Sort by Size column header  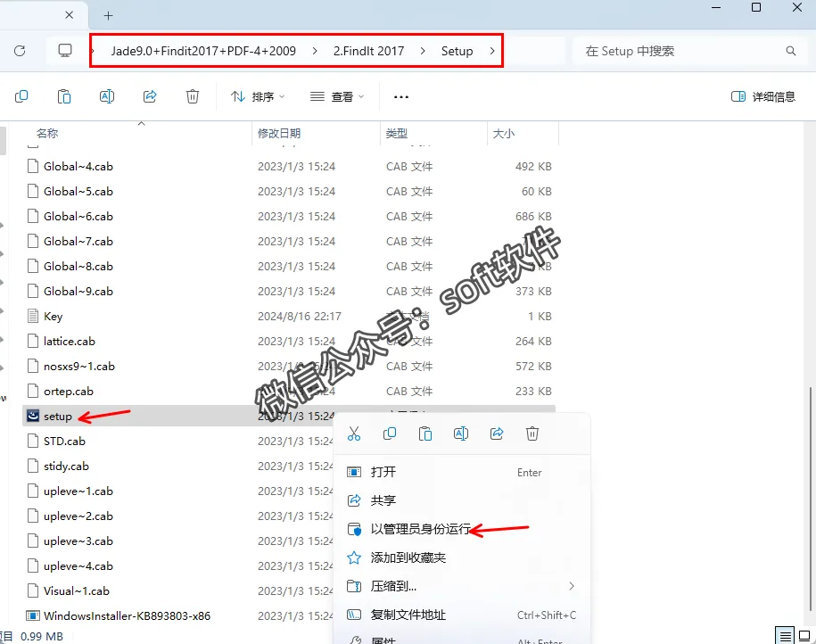click(x=523, y=133)
